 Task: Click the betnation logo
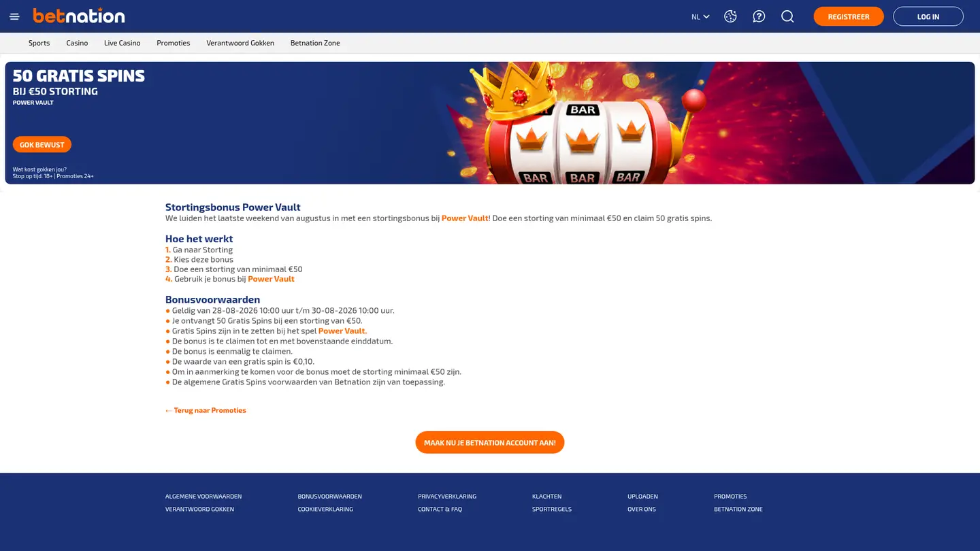pyautogui.click(x=79, y=16)
